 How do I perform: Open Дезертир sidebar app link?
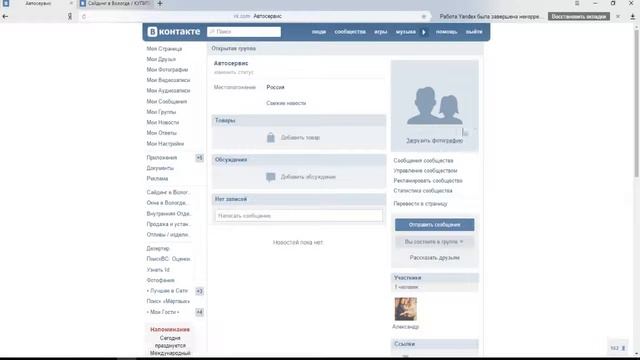[x=158, y=249]
